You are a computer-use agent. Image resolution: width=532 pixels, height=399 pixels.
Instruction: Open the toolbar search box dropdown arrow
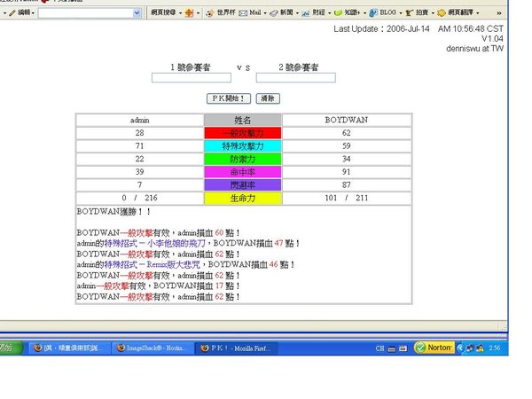(137, 13)
